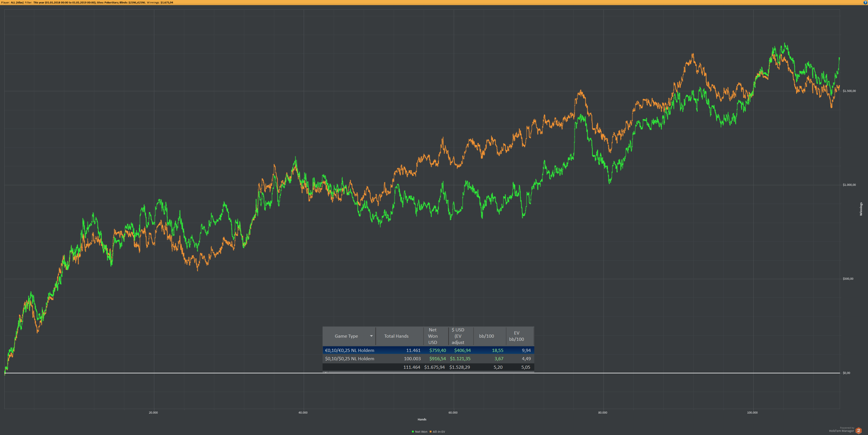This screenshot has height=435, width=868.
Task: Click the Net Won legend label
Action: coord(421,432)
